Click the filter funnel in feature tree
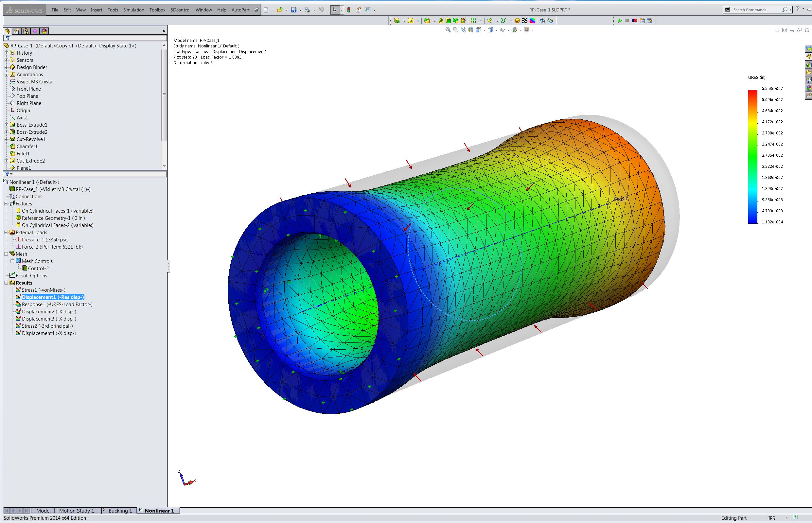Screen dimensions: 812x523 (x=8, y=38)
